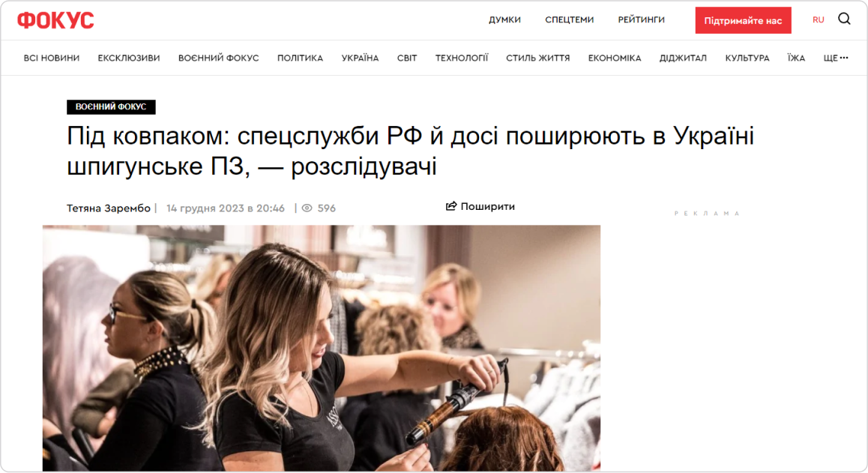Open the search magnifier icon
Image resolution: width=868 pixels, height=473 pixels.
(844, 19)
